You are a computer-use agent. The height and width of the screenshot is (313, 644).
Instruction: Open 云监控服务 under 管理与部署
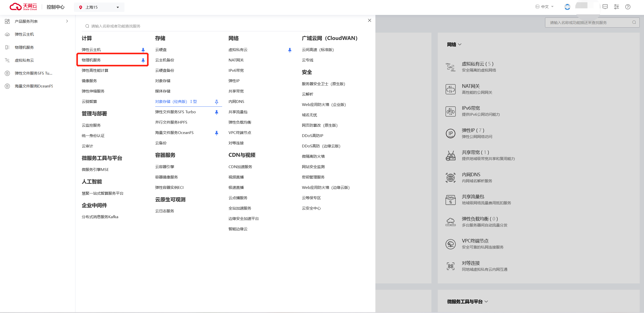point(91,125)
